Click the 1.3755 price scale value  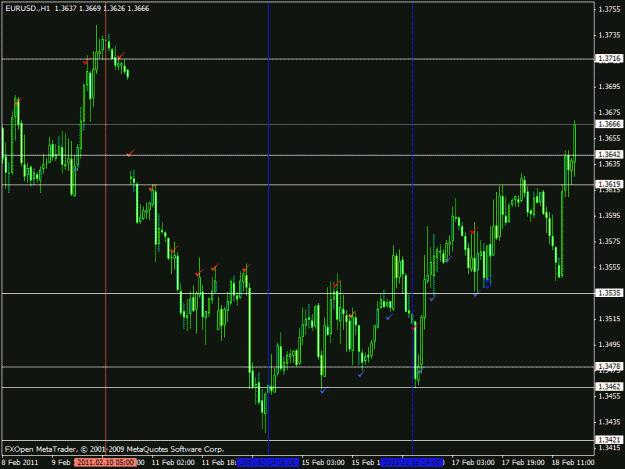(609, 10)
